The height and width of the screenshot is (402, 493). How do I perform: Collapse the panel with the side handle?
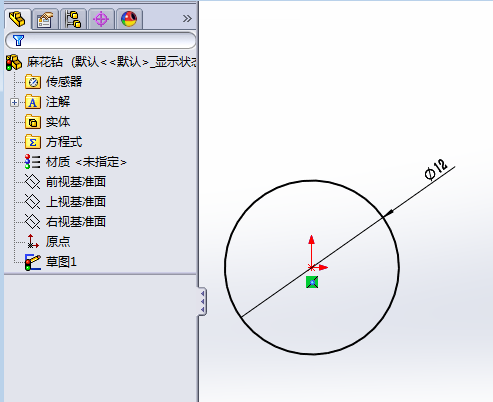click(202, 301)
